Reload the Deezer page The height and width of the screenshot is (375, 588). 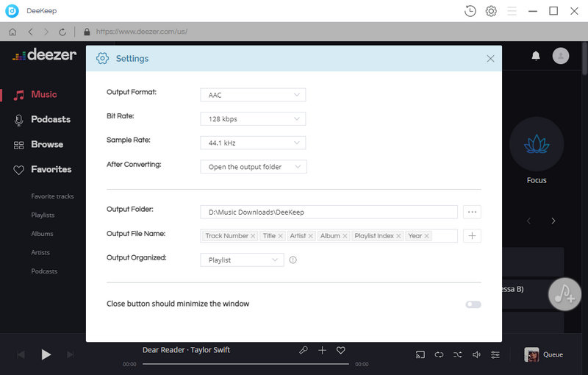coord(62,32)
